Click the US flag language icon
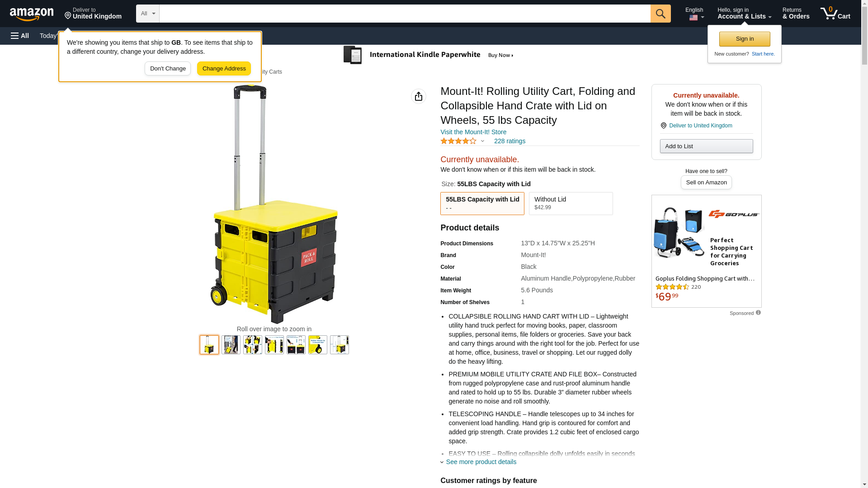Screen dimensions: 868x488 coord(693,18)
